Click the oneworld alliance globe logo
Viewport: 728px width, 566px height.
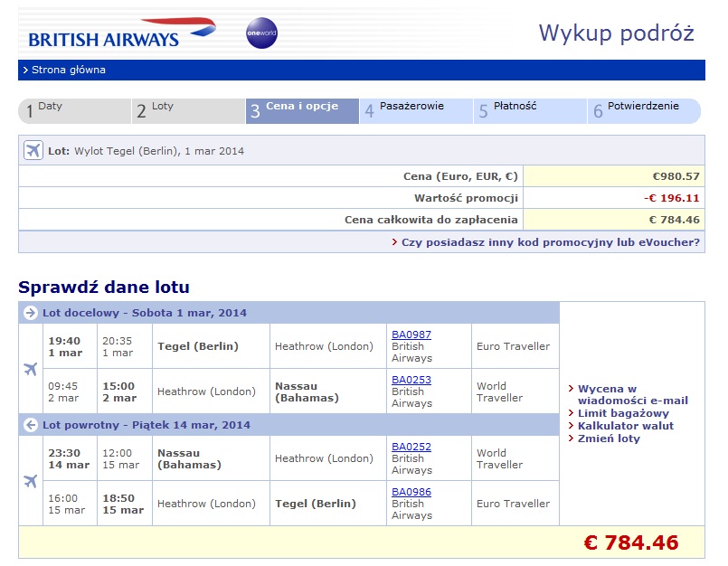click(x=261, y=33)
